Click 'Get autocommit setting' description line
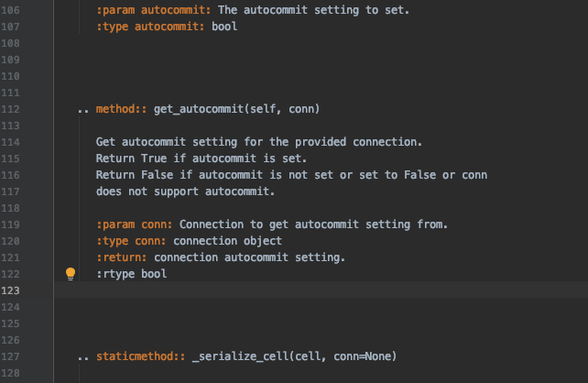Viewport: 588px width, 383px height. (259, 142)
